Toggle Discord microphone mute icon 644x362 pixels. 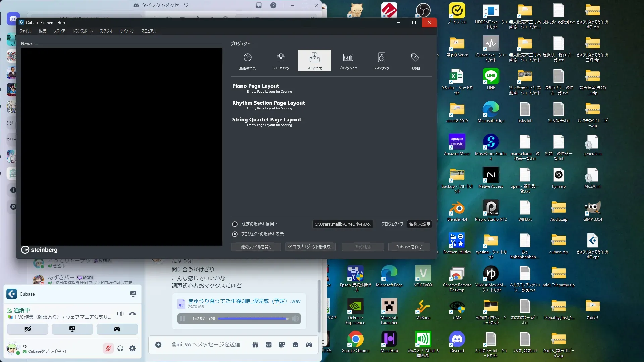point(108,348)
